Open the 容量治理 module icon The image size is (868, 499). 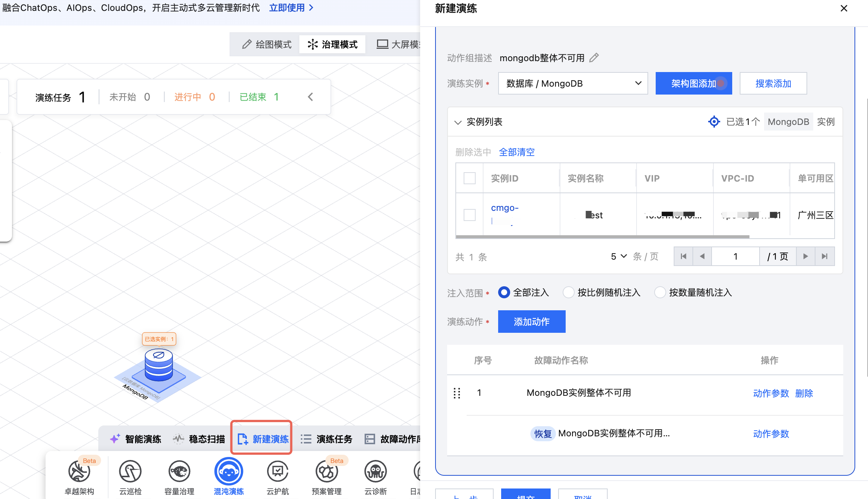[179, 472]
